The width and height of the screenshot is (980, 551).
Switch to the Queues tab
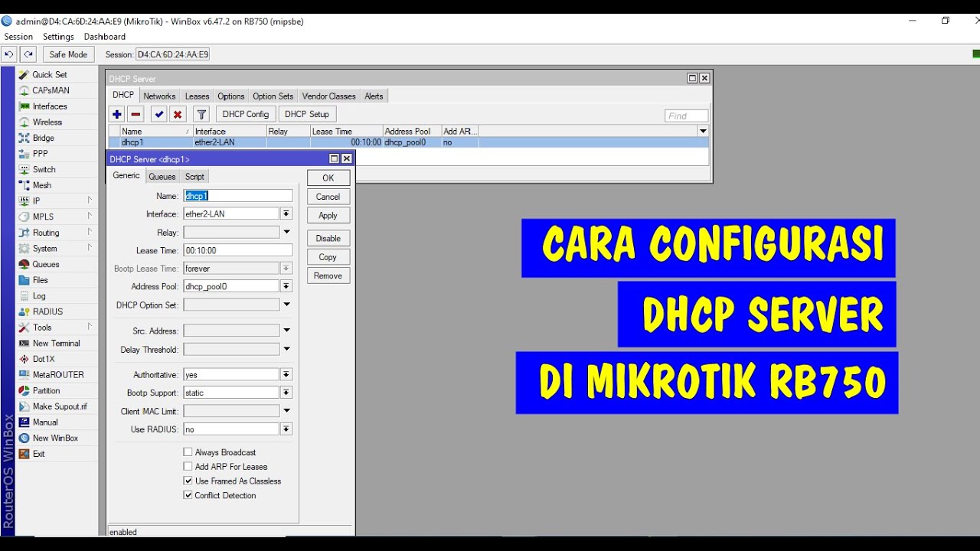tap(162, 177)
